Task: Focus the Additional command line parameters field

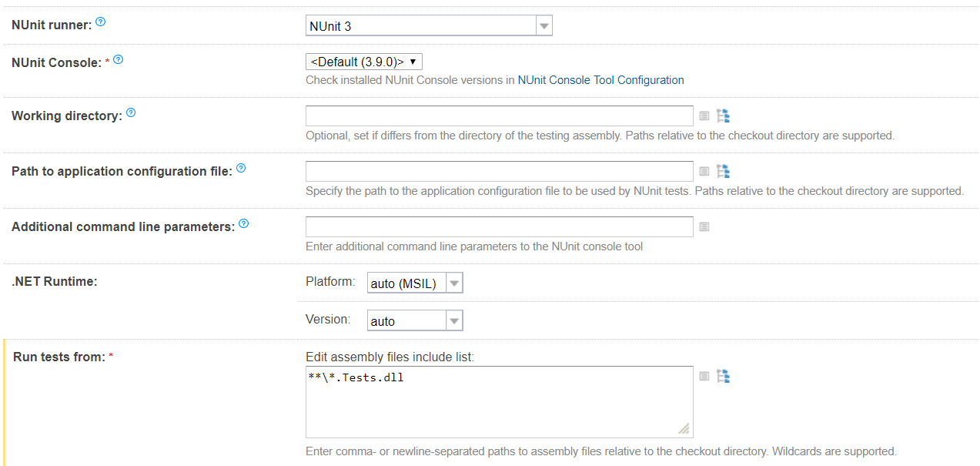Action: click(499, 227)
